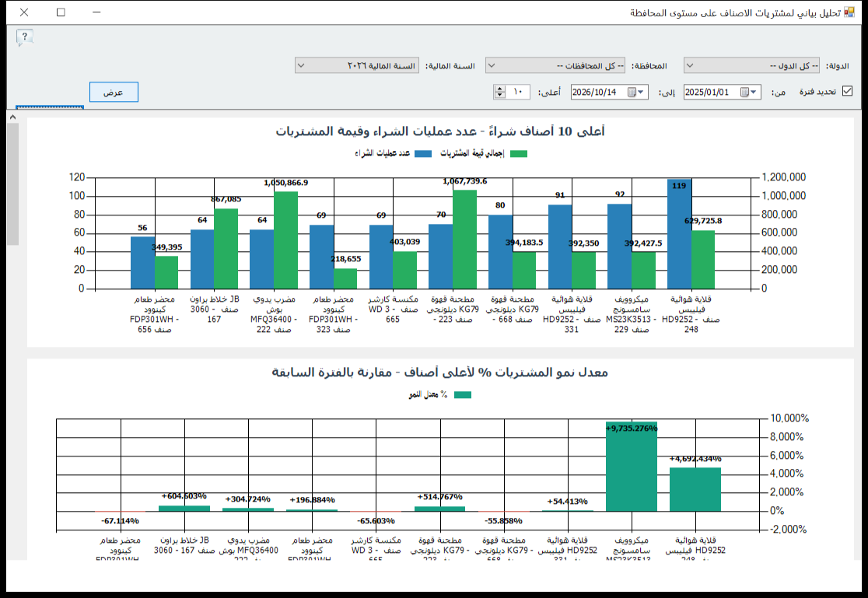Click the blue bar labeled 119
Screen dimensions: 868x598
click(x=679, y=233)
